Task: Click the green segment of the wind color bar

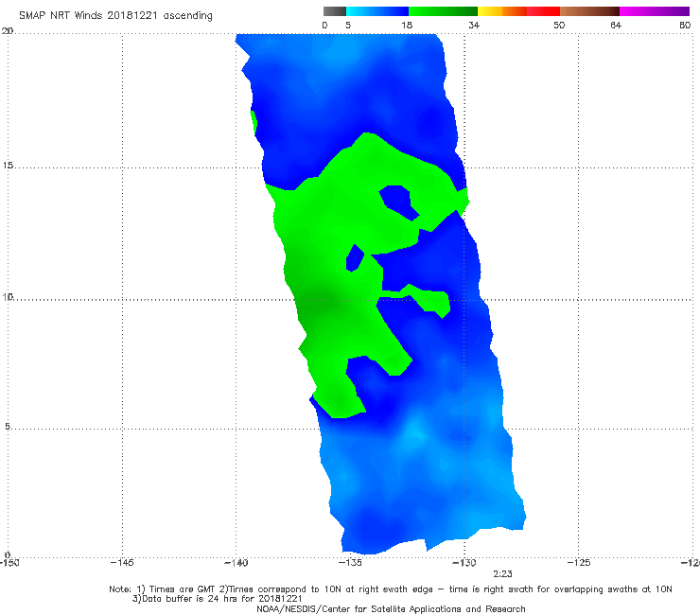Action: (x=443, y=11)
